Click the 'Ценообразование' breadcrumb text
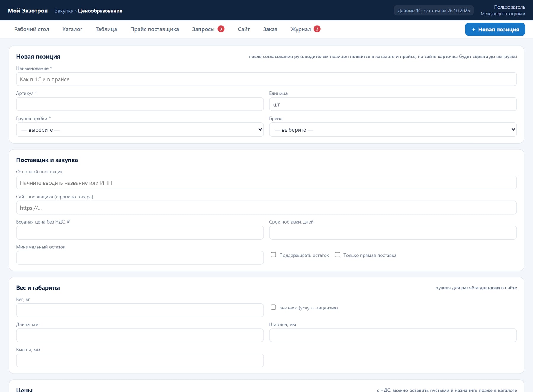533x392 pixels. tap(100, 11)
